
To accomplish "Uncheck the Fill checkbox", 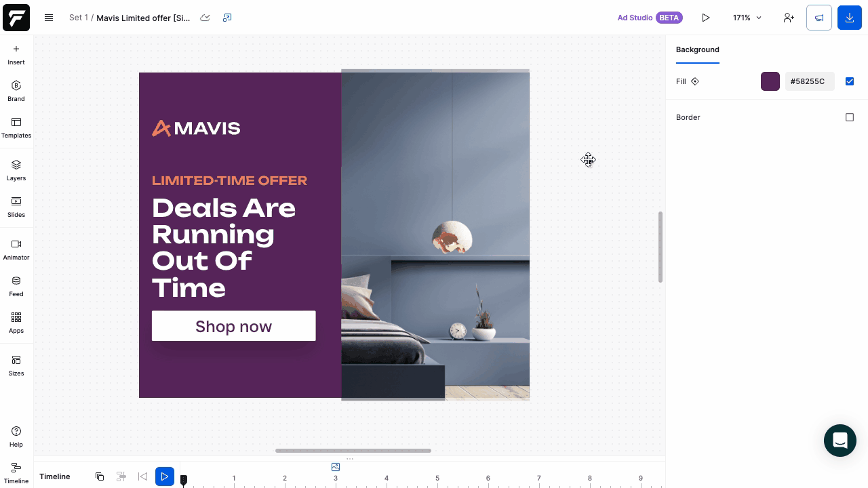I will [x=850, y=81].
